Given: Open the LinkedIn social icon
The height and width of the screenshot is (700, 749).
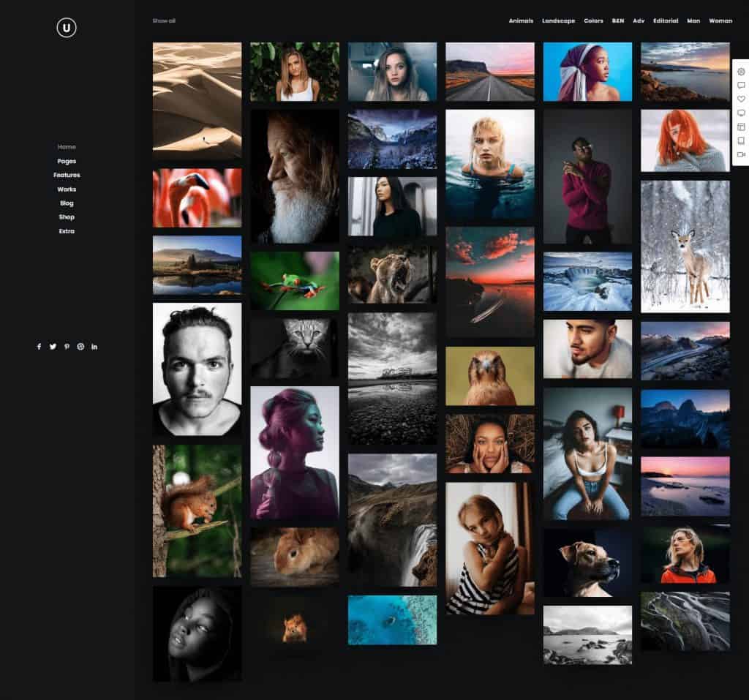Looking at the screenshot, I should [94, 347].
